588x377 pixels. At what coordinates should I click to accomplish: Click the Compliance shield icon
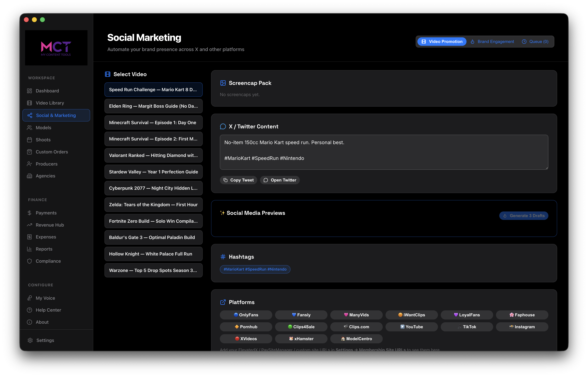point(30,261)
